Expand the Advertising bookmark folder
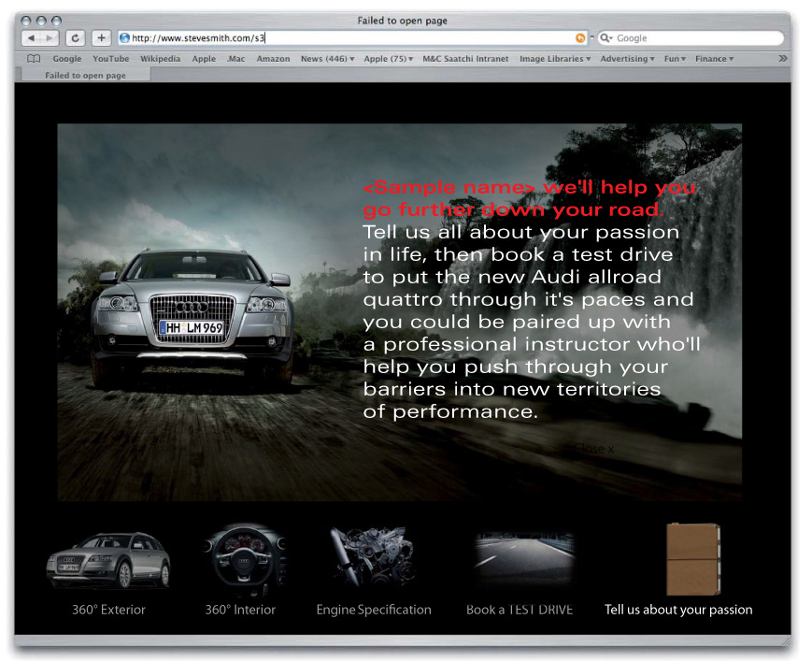Image resolution: width=812 pixels, height=662 pixels. (x=627, y=59)
